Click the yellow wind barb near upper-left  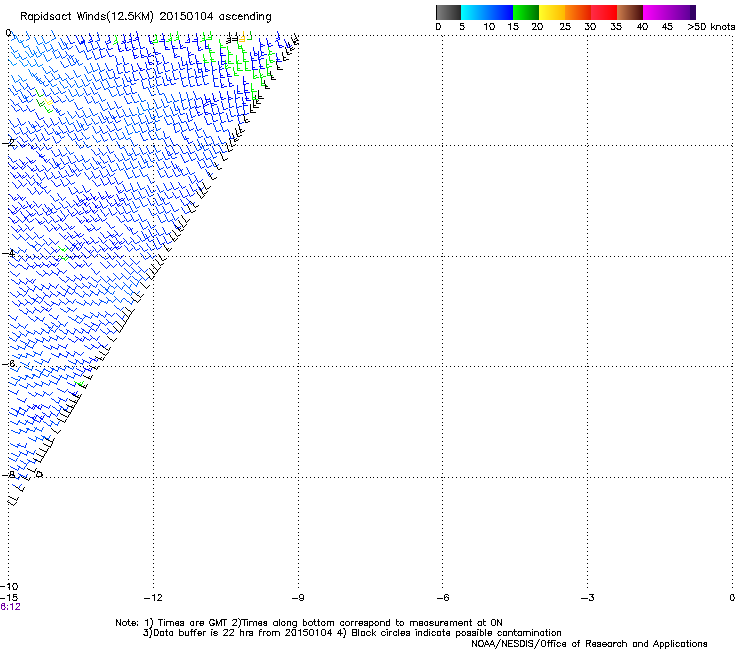click(49, 102)
